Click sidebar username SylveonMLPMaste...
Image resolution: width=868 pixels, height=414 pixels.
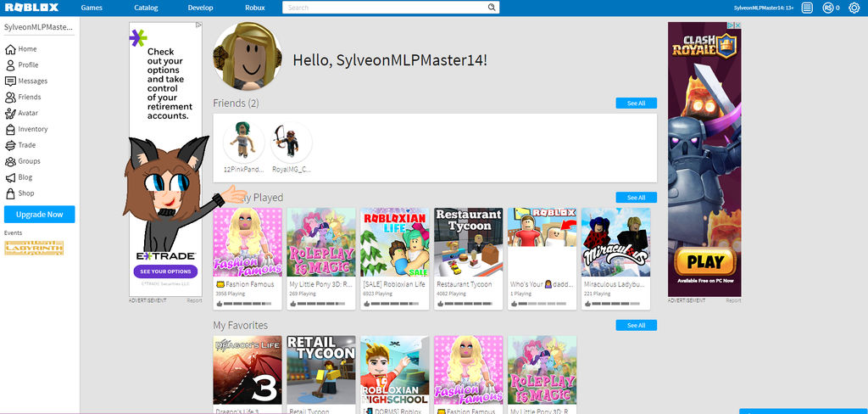coord(39,26)
